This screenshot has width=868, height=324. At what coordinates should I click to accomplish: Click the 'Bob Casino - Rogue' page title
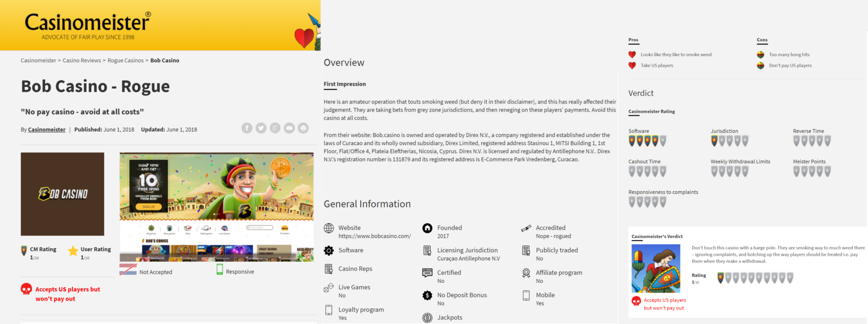(95, 87)
